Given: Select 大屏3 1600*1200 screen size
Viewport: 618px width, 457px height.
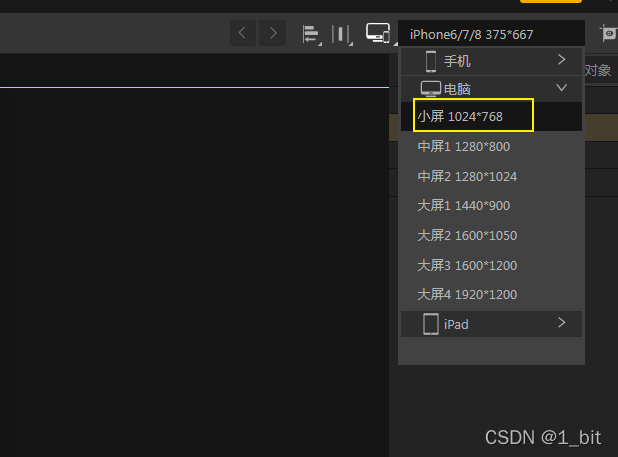Looking at the screenshot, I should click(491, 265).
